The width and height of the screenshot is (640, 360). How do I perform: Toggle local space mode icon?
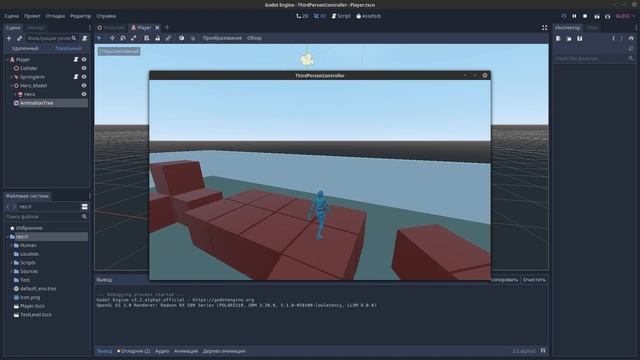[x=181, y=38]
